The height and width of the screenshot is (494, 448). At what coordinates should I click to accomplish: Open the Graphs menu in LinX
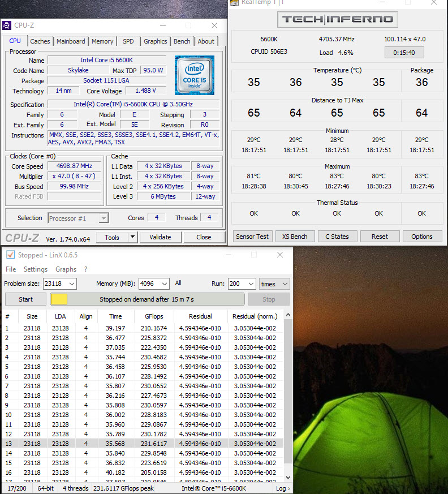pyautogui.click(x=66, y=269)
